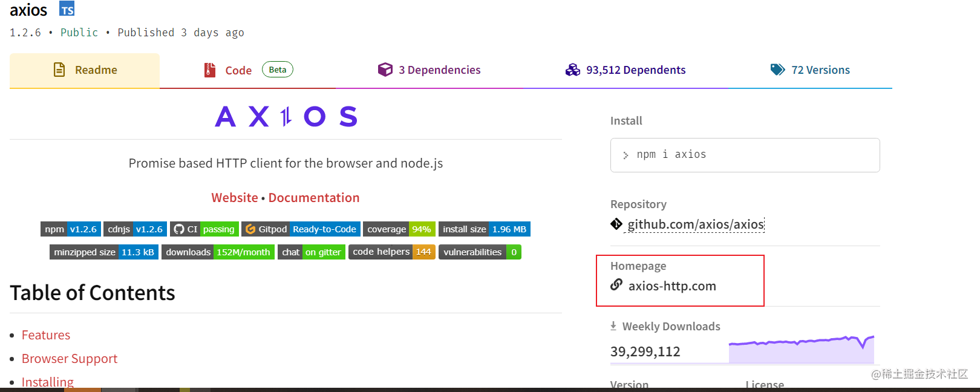Screen dimensions: 980x392
Task: Click the cdnjs v1.2.6 badge
Action: tap(136, 229)
